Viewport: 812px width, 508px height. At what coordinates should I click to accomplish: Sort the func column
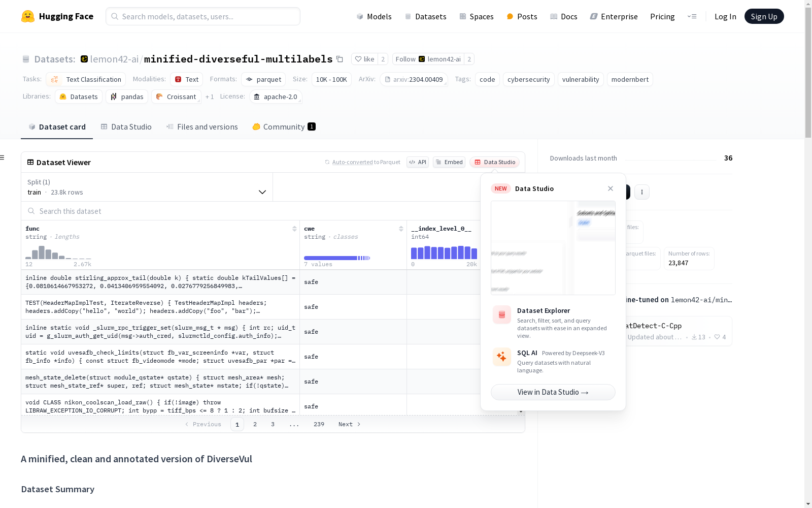click(294, 229)
